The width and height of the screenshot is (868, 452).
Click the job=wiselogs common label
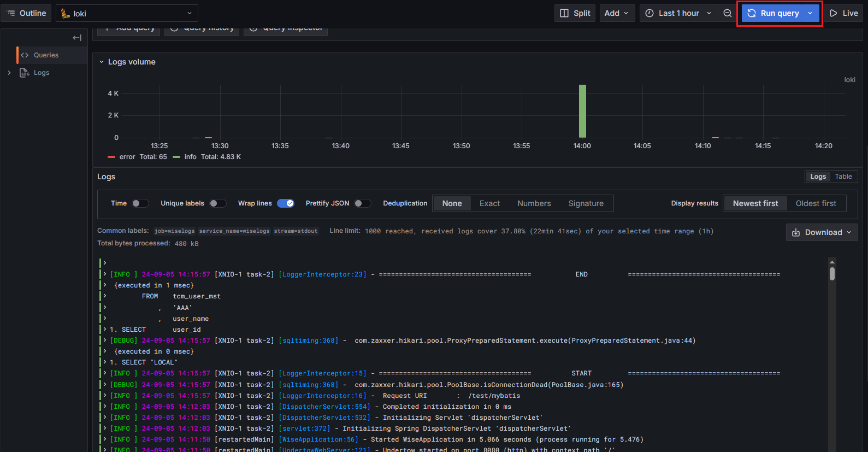[x=174, y=231]
